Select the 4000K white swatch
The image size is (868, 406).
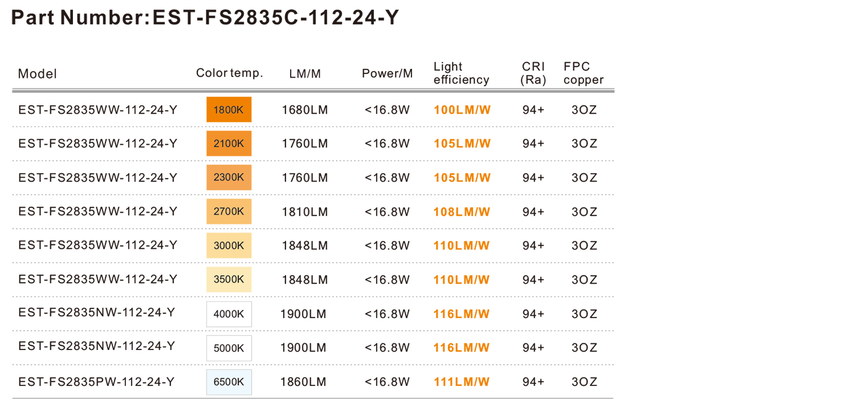tap(229, 314)
